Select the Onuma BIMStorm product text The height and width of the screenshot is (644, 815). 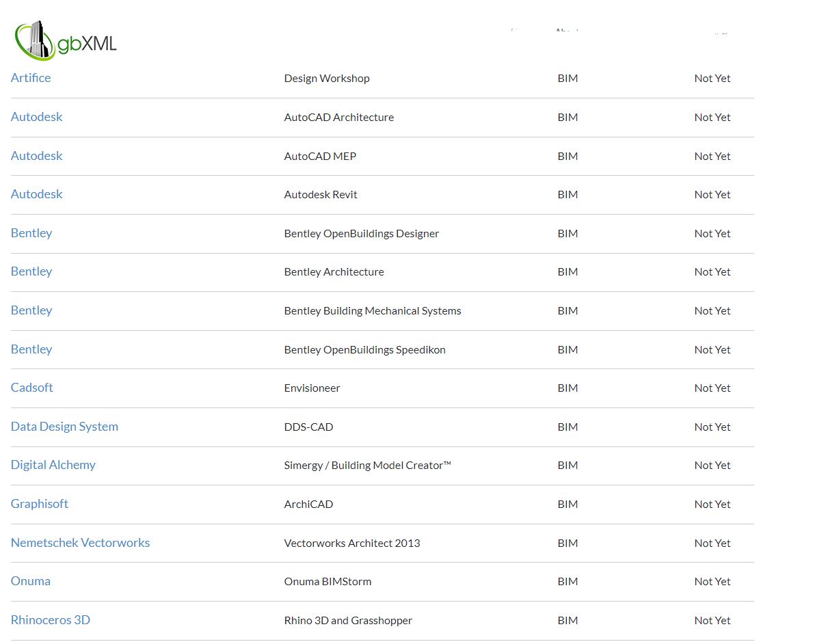(x=328, y=582)
